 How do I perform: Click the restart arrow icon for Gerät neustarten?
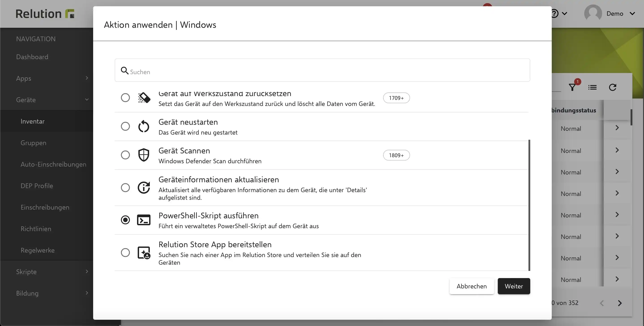pos(144,126)
